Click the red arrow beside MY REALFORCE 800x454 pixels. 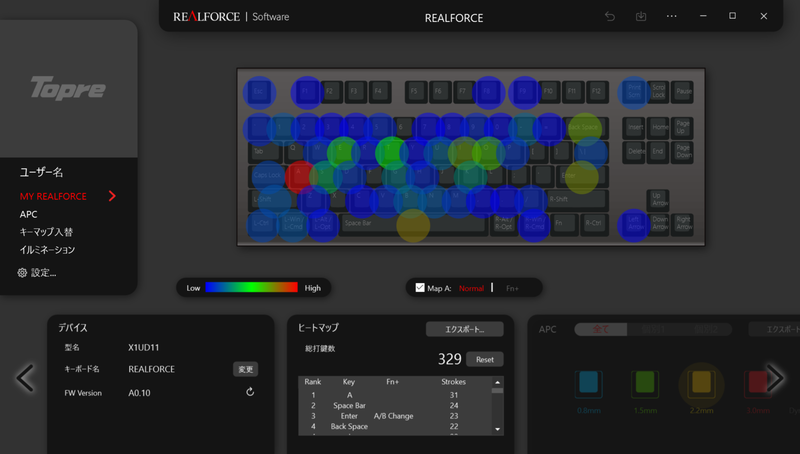(112, 196)
